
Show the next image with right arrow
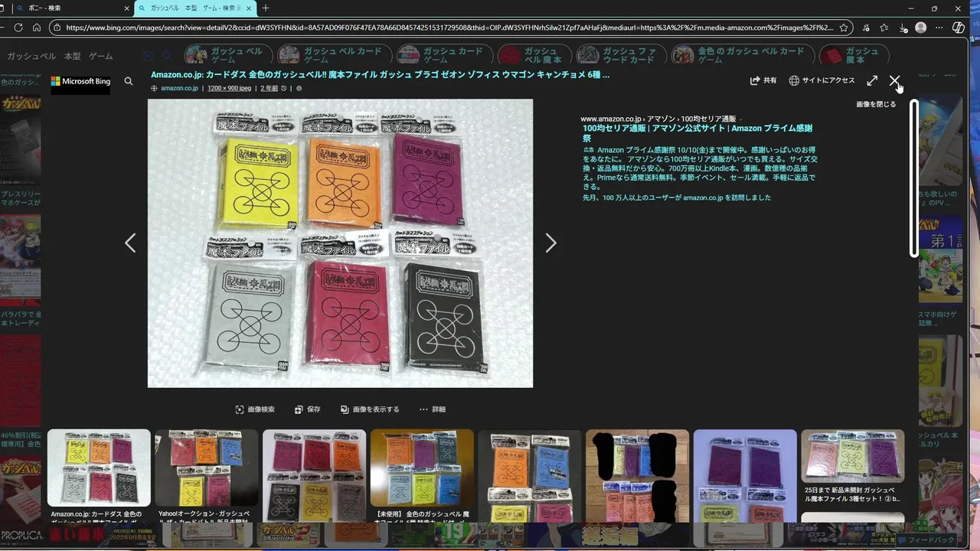point(550,243)
